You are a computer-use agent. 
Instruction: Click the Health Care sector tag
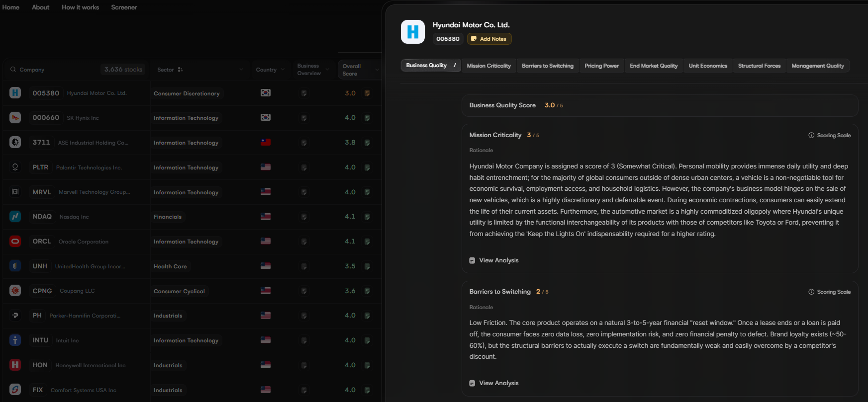point(170,266)
